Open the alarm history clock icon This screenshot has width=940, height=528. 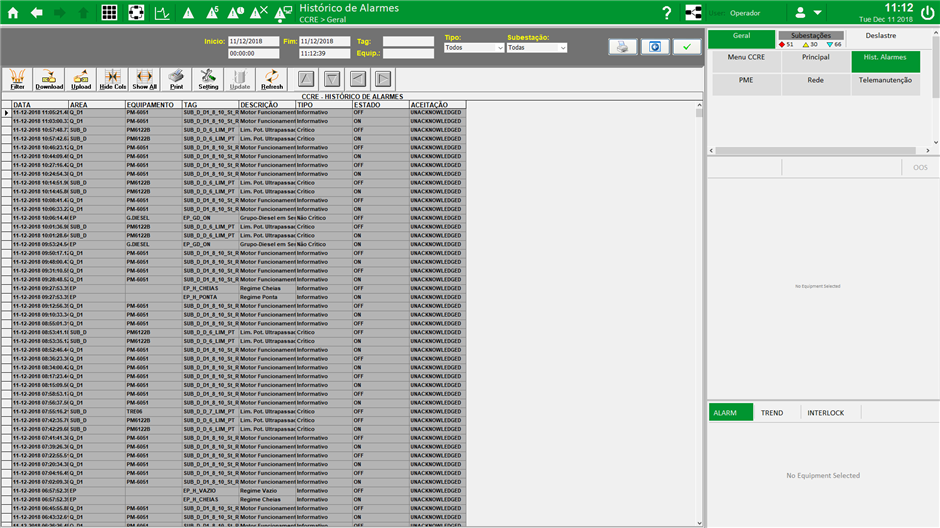pyautogui.click(x=236, y=13)
